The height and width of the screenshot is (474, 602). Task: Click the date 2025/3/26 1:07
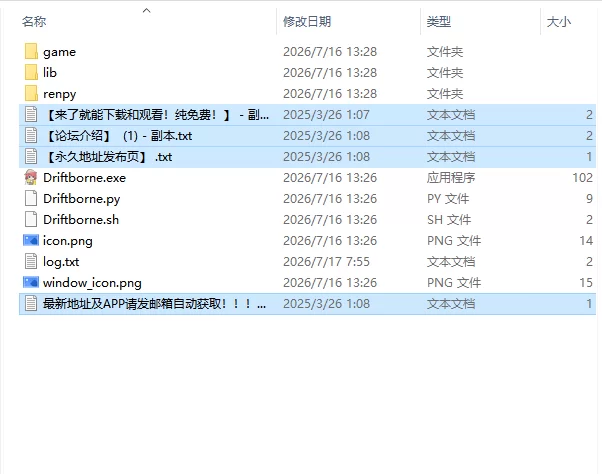click(326, 114)
